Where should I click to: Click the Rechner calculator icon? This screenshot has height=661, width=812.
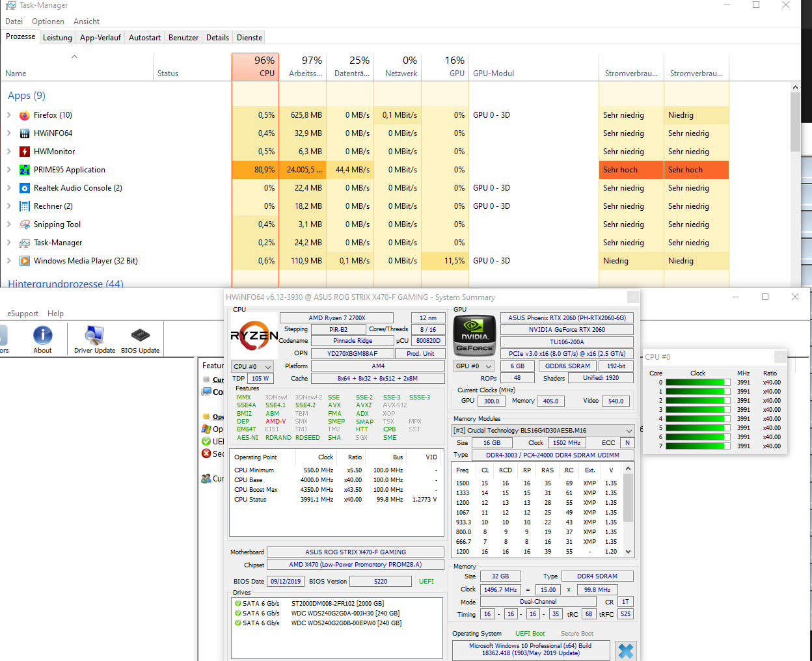click(25, 206)
